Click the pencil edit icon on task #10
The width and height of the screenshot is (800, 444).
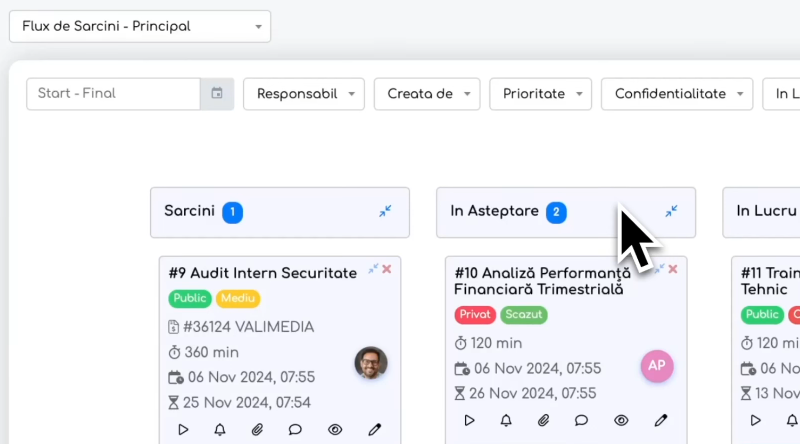coord(661,420)
